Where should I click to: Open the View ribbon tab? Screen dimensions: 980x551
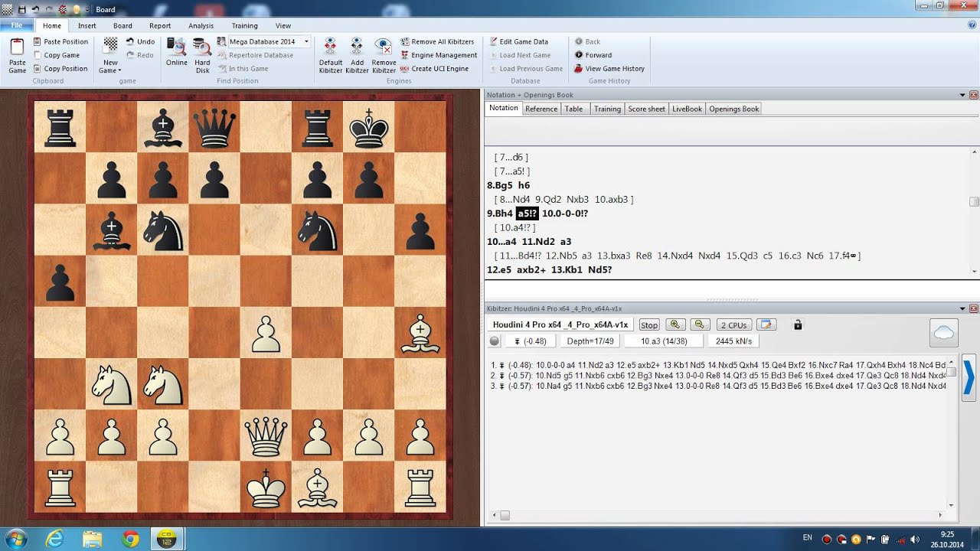[283, 25]
